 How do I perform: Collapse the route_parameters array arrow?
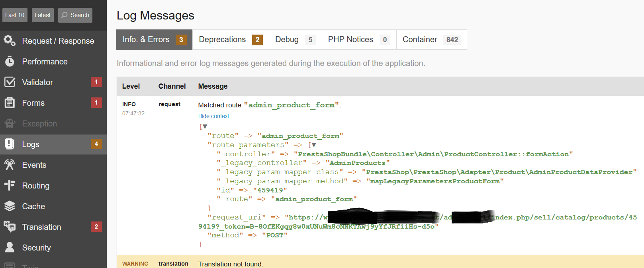314,145
